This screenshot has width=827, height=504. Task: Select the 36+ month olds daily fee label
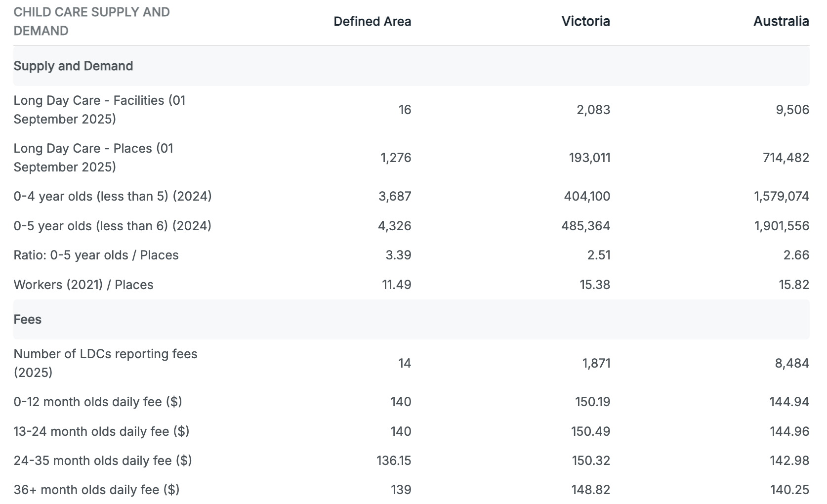coord(96,490)
